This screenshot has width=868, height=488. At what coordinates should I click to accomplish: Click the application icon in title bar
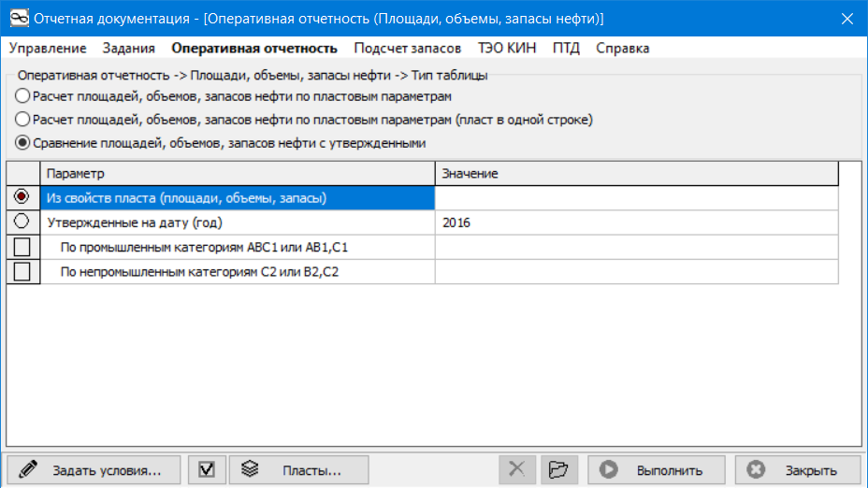coord(19,18)
